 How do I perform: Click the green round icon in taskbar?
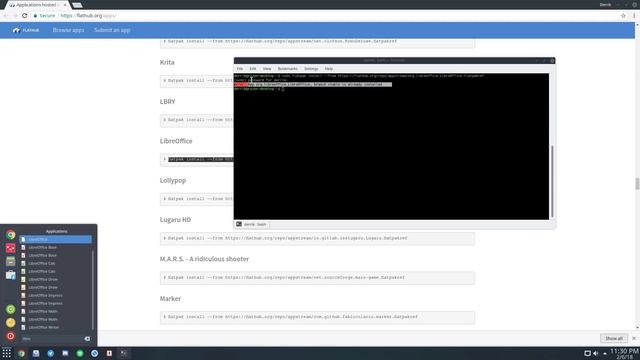pyautogui.click(x=80, y=353)
